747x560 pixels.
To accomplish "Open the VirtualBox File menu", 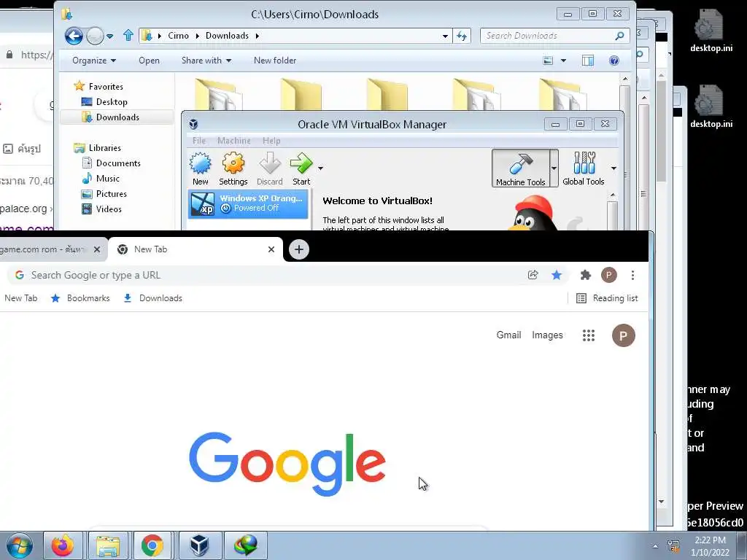I will tap(198, 141).
